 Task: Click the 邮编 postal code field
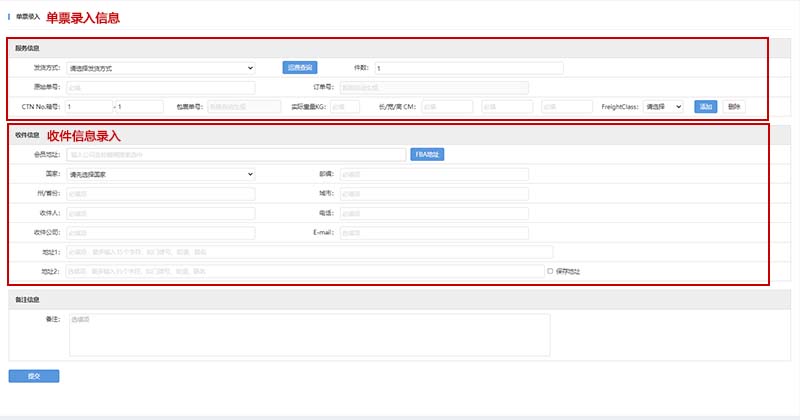[433, 174]
